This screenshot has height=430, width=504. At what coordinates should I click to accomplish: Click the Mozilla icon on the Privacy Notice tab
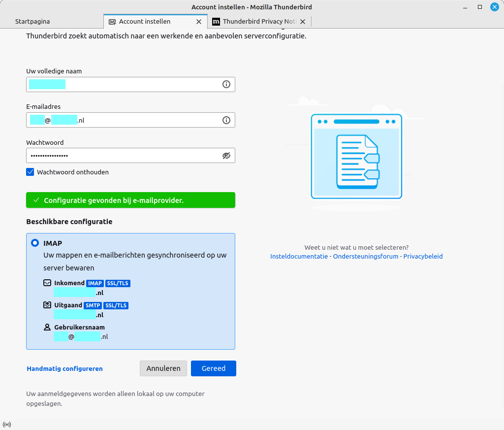[x=216, y=21]
